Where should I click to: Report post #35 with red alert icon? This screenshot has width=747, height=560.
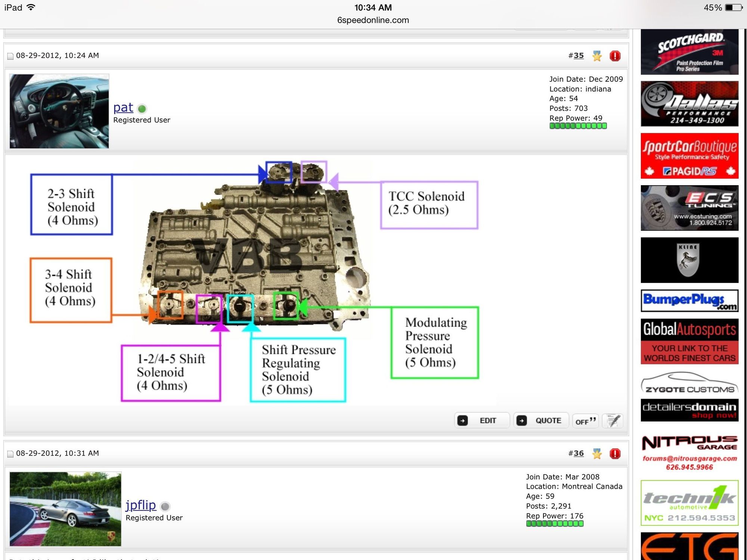tap(615, 56)
